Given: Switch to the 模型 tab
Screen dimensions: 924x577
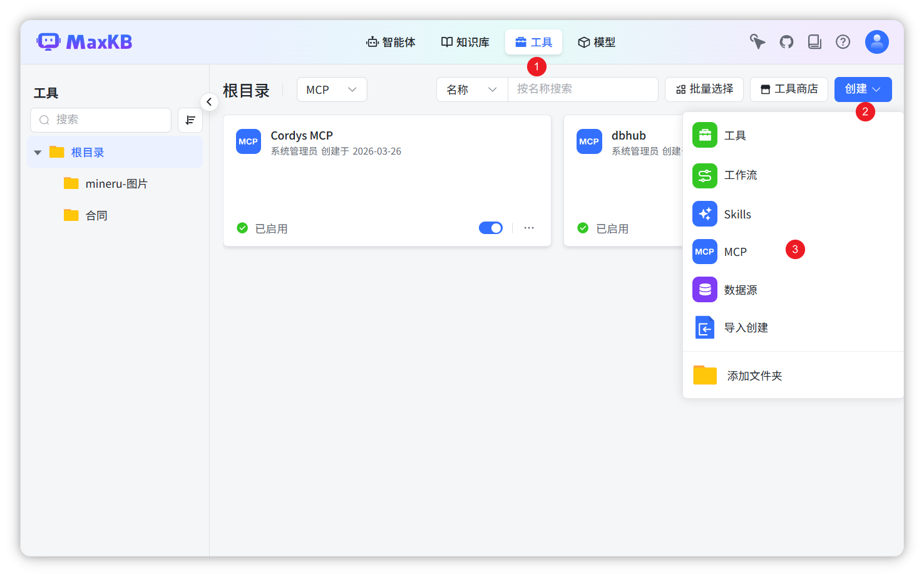Looking at the screenshot, I should click(x=597, y=42).
